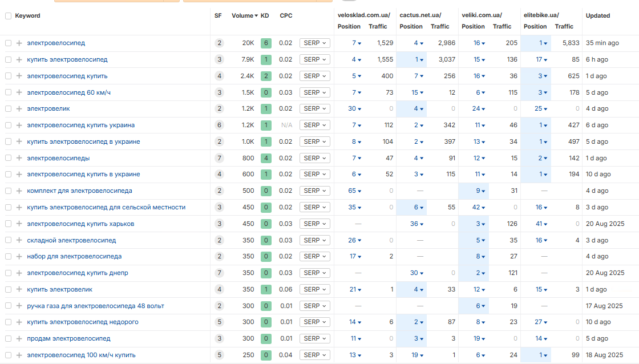Click plus icon for купить электровелосипед для сельской местности

pyautogui.click(x=19, y=207)
